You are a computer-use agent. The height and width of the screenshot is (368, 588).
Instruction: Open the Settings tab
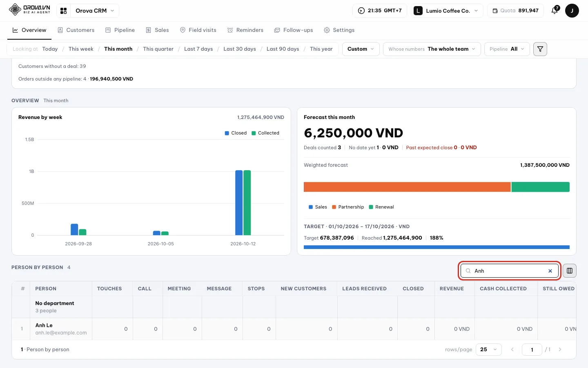pos(339,30)
